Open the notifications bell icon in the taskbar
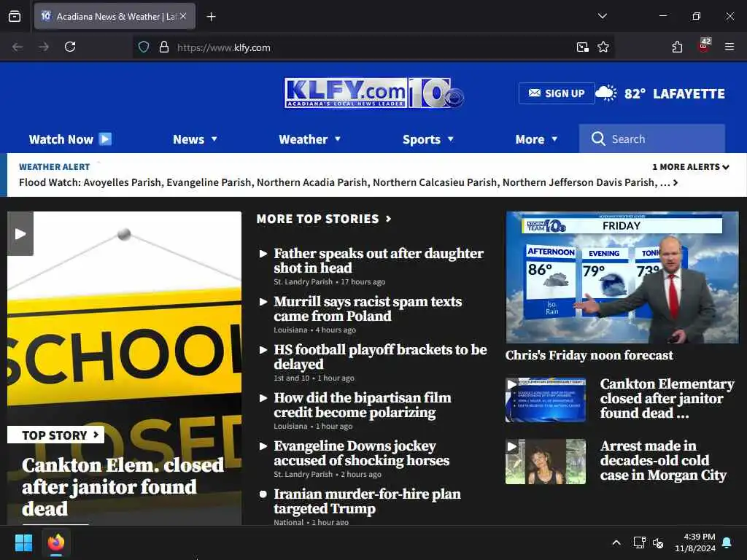747x560 pixels. [x=727, y=542]
